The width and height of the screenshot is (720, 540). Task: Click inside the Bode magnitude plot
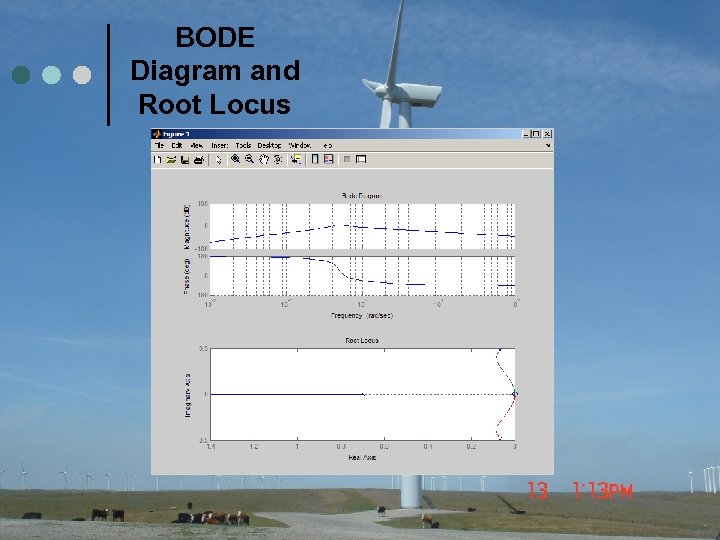pos(362,226)
